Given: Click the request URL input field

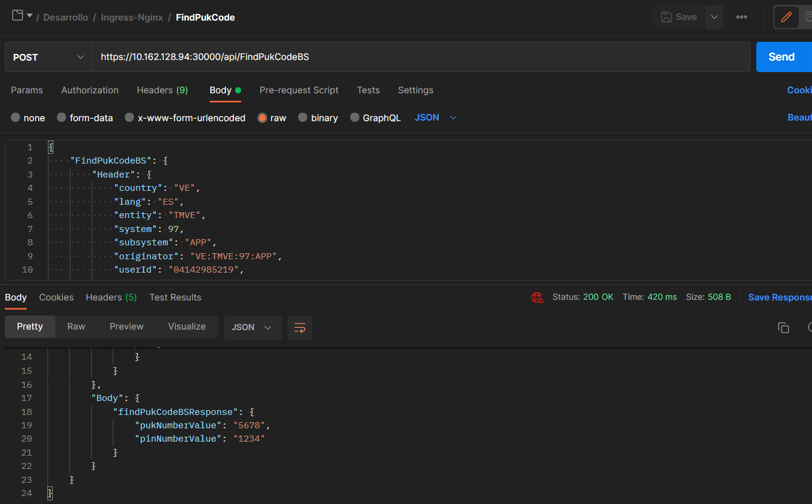Looking at the screenshot, I should coord(421,57).
